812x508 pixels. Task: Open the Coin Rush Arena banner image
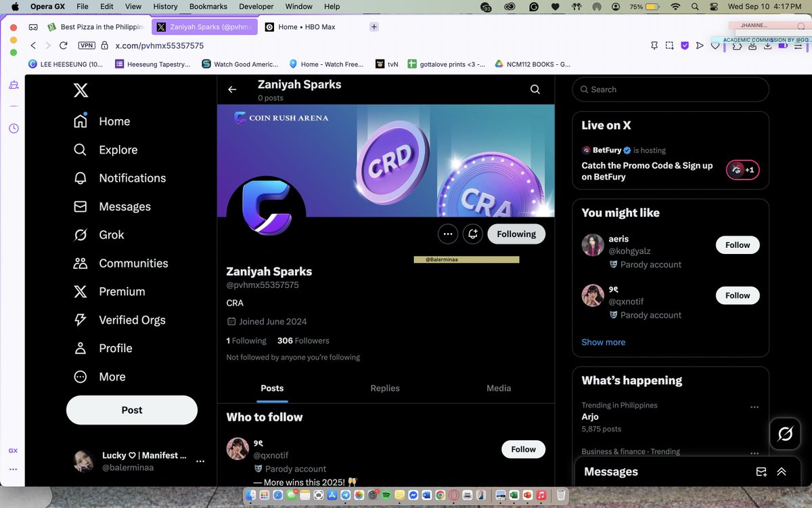coord(386,161)
